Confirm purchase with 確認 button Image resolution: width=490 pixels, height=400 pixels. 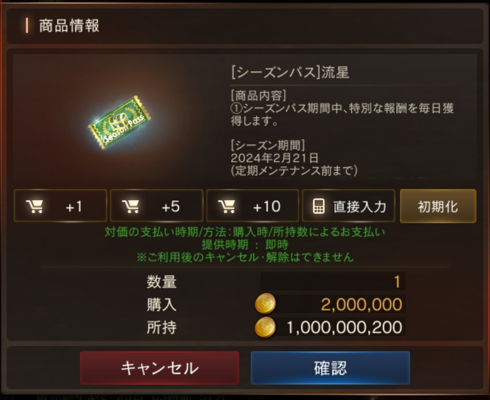[x=330, y=368]
